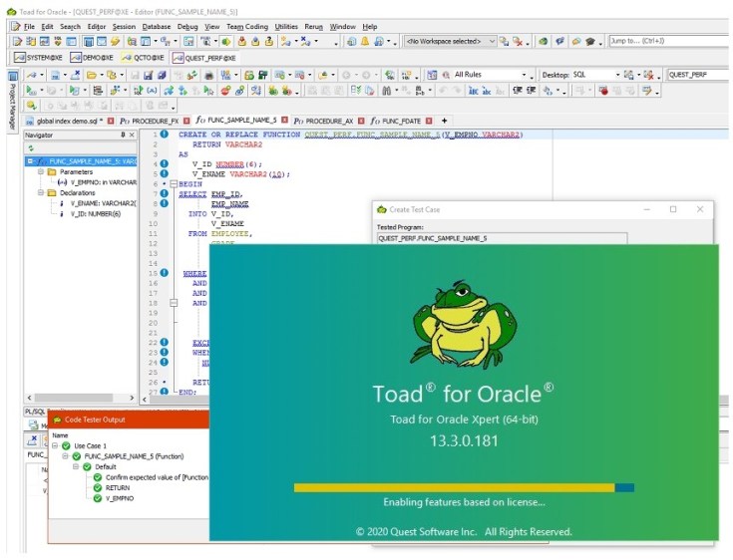Click the green check by Use Case 1

click(x=66, y=445)
